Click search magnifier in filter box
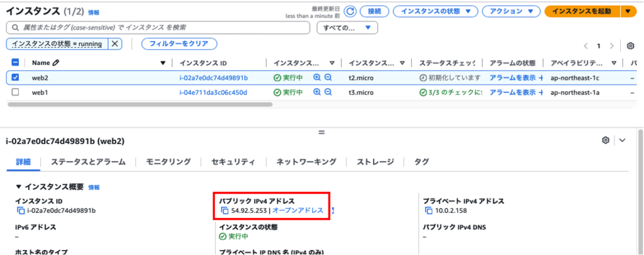The width and height of the screenshot is (644, 255). (x=16, y=28)
